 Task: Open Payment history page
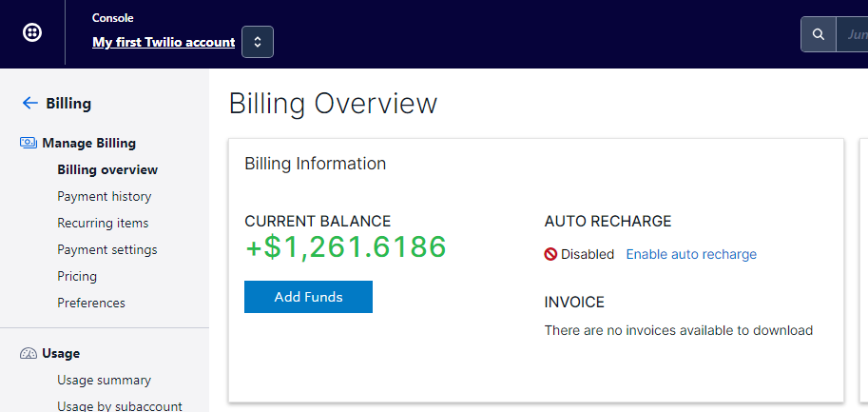(104, 196)
